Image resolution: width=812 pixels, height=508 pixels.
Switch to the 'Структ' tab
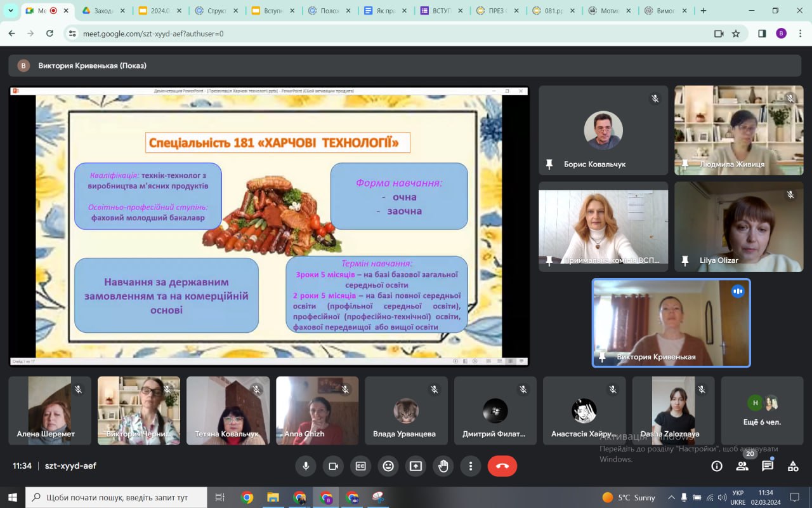216,11
